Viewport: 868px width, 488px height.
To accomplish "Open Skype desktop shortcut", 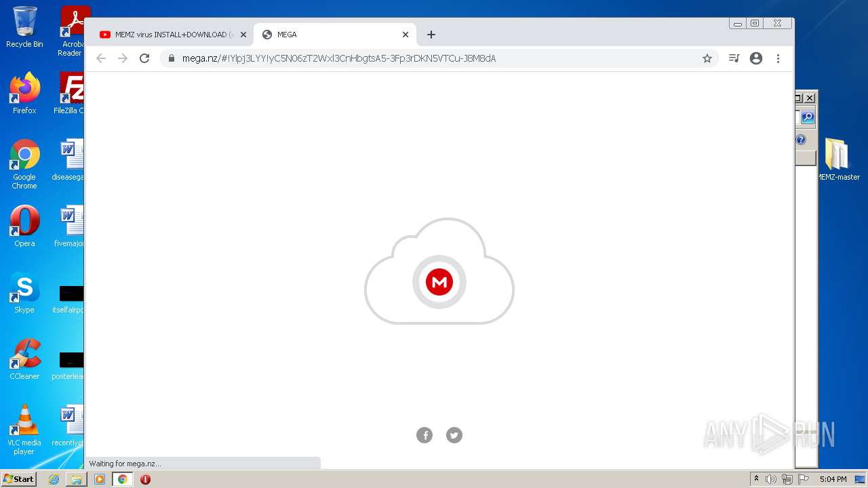I will (x=24, y=293).
